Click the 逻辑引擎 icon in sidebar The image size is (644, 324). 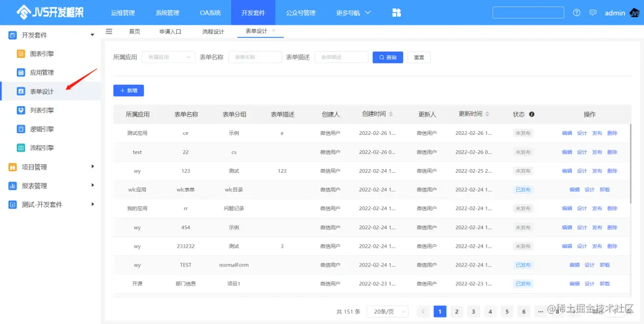[x=21, y=129]
